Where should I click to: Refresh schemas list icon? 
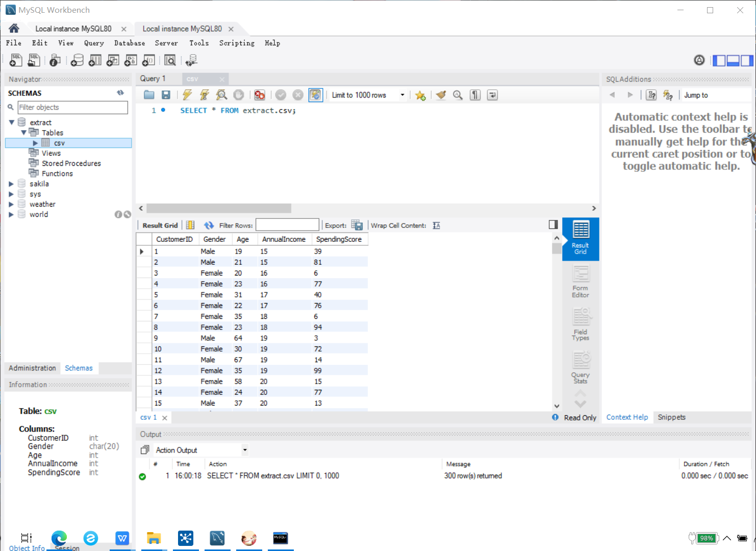coord(120,93)
